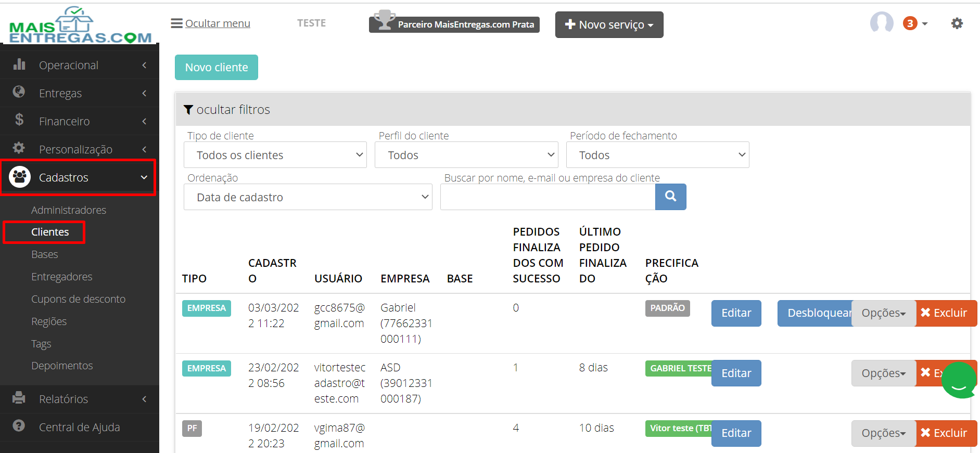Open the green chat support bubble
Viewport: 980px width, 453px height.
click(x=959, y=380)
